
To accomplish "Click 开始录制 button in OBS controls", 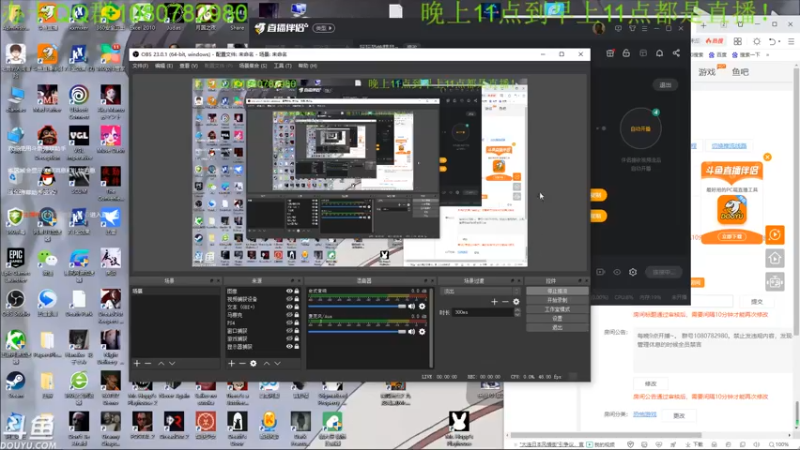I will tap(557, 300).
